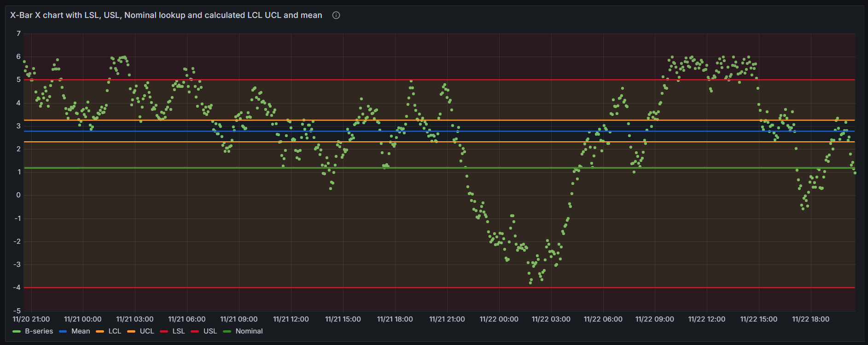Screen dimensions: 868x345
Task: Open Nominal green color swatch
Action: (227, 332)
